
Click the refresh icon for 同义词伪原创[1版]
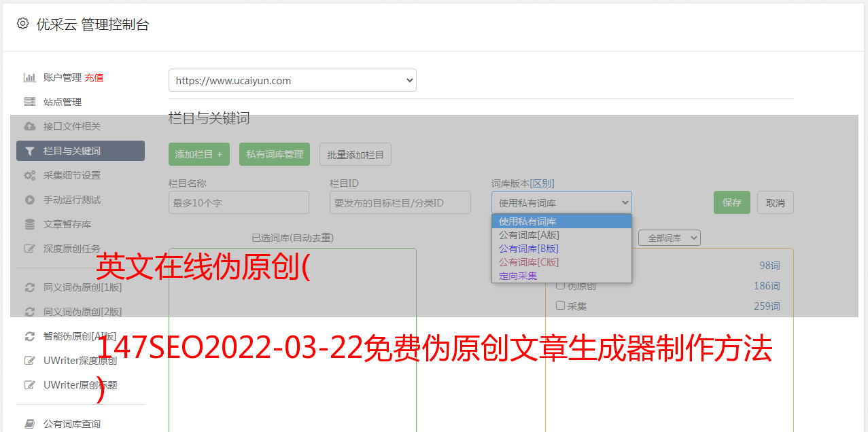coord(29,287)
